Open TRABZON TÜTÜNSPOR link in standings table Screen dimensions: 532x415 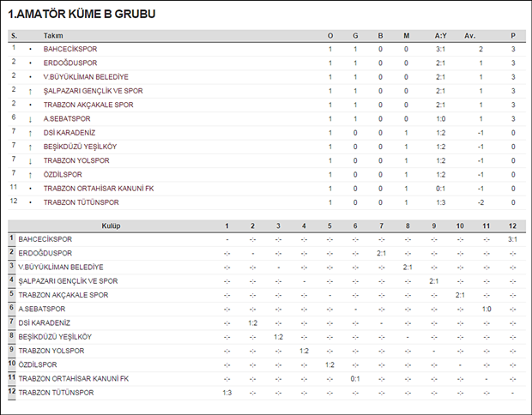tap(82, 202)
